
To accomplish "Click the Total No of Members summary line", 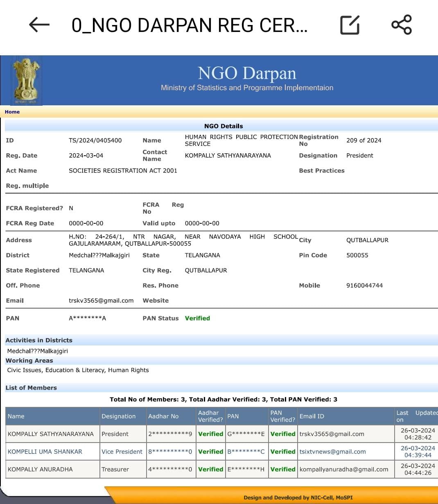I will [x=224, y=400].
